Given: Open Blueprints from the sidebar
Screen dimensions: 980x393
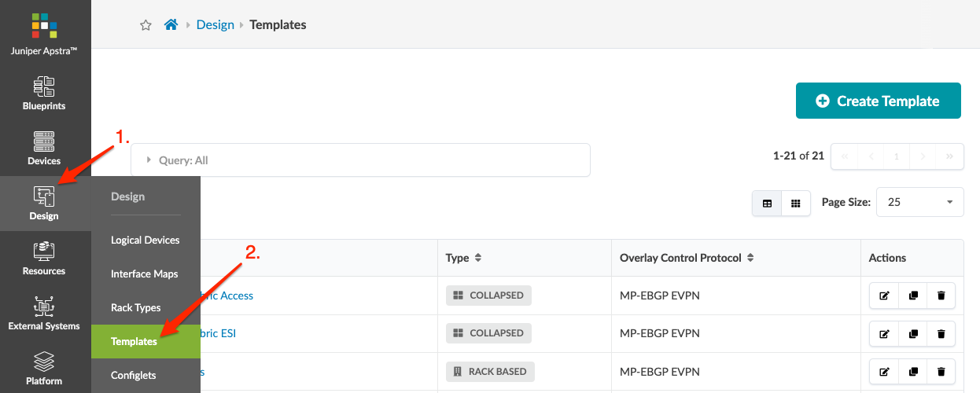Looking at the screenshot, I should (45, 94).
